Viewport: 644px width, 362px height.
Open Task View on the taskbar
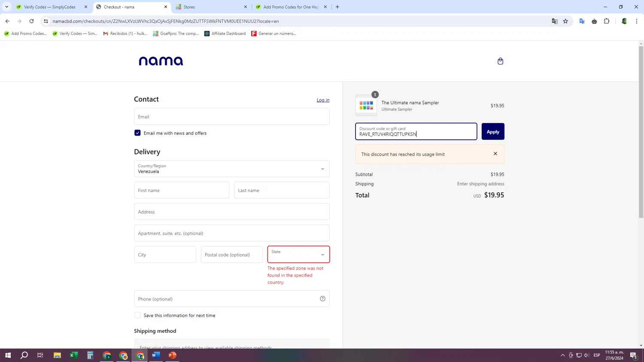click(x=40, y=355)
